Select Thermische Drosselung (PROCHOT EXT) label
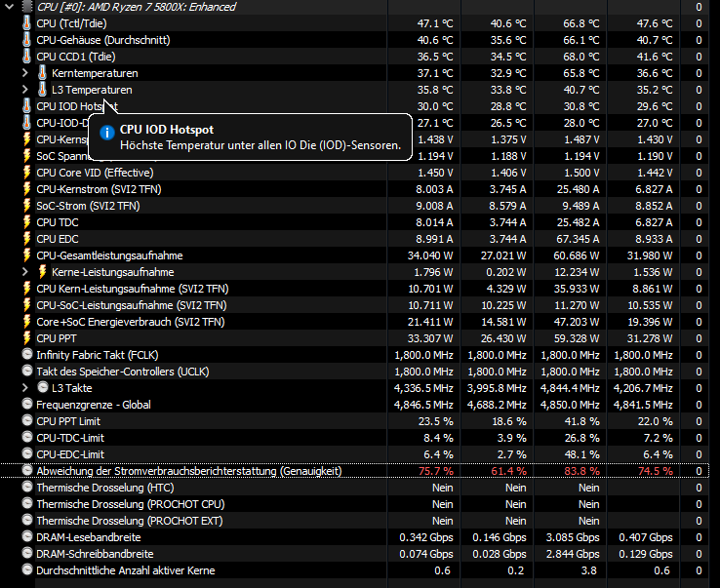The height and width of the screenshot is (588, 720). pyautogui.click(x=130, y=521)
